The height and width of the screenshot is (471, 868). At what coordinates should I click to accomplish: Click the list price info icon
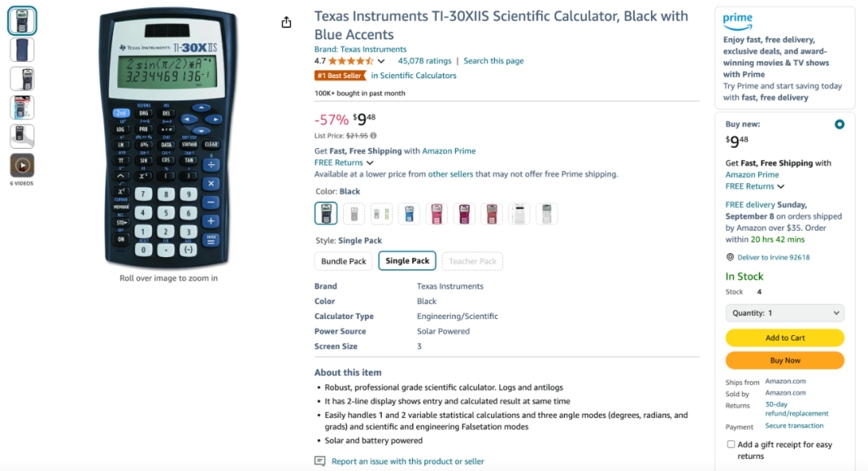point(374,136)
